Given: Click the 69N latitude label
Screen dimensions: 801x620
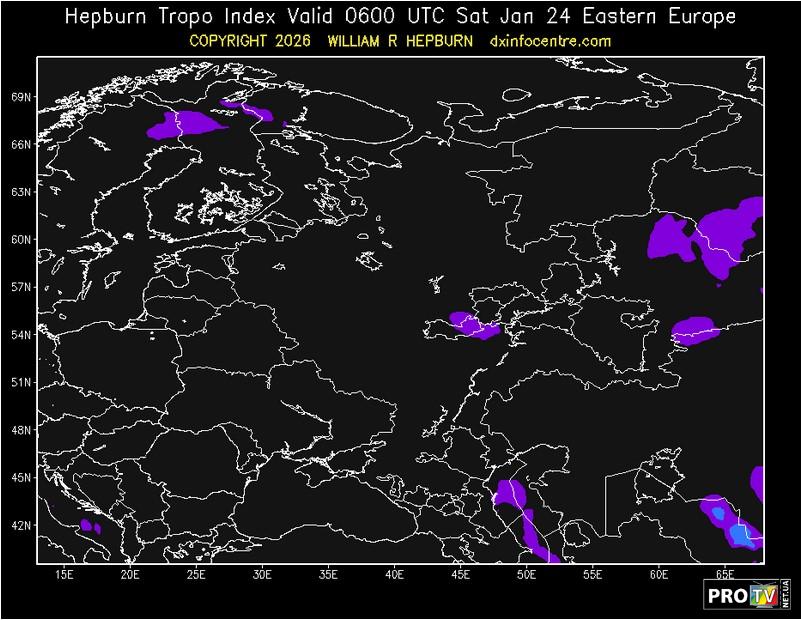Looking at the screenshot, I should click(21, 97).
